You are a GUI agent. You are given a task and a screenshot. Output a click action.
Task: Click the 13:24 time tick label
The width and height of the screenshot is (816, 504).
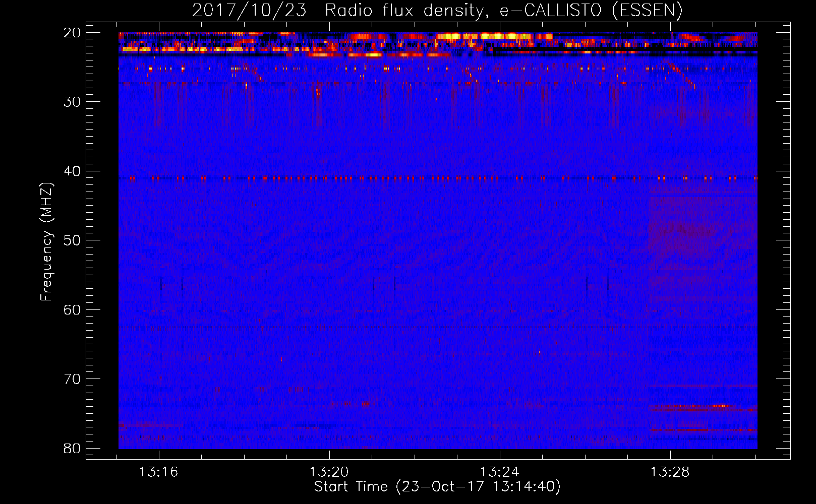tap(500, 472)
